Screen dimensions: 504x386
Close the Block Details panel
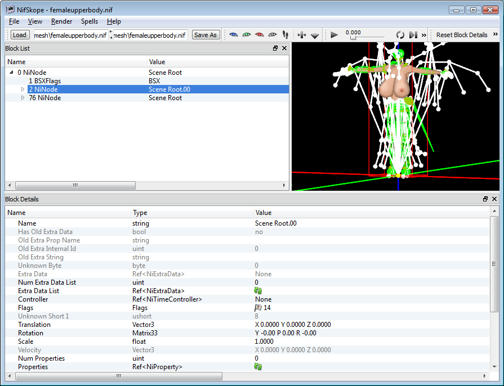[x=494, y=199]
